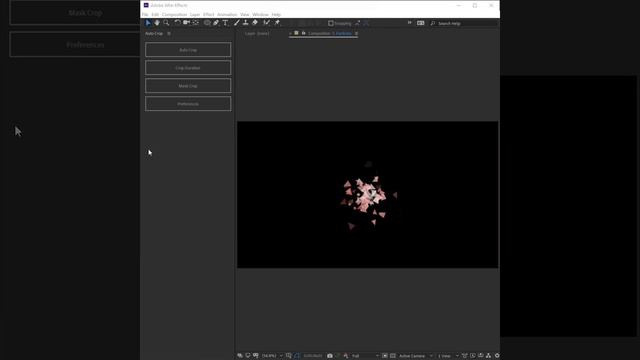The image size is (640, 360).
Task: Close the Composition tab with its x
Action: tap(291, 33)
